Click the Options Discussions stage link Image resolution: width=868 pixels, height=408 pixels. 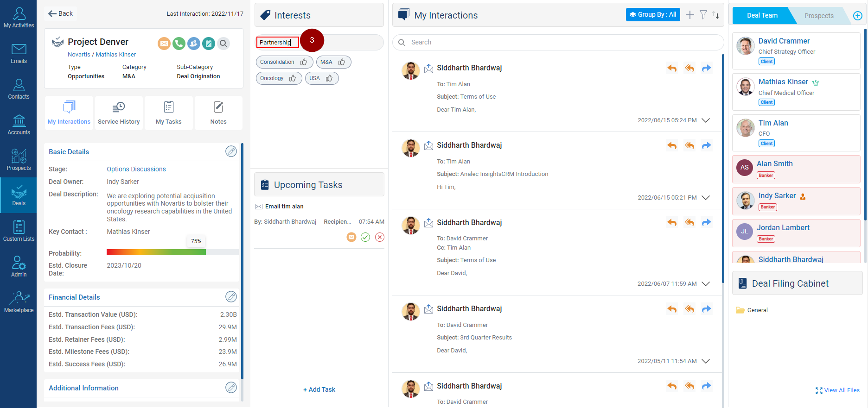pyautogui.click(x=136, y=169)
